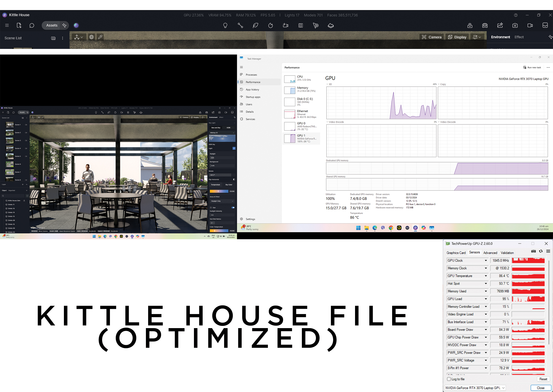Screen dimensions: 553x392
Task: Toggle the blue Light settings button in D5 panel
Action: coord(234,148)
